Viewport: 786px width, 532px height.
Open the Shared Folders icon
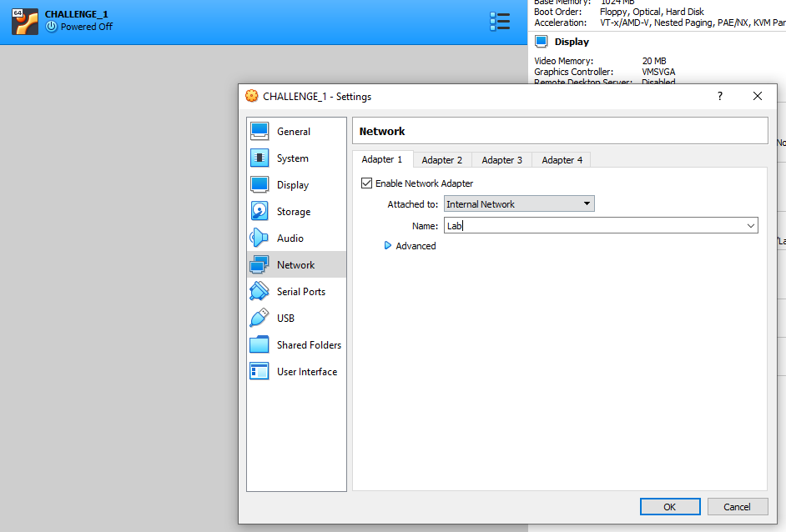click(259, 345)
